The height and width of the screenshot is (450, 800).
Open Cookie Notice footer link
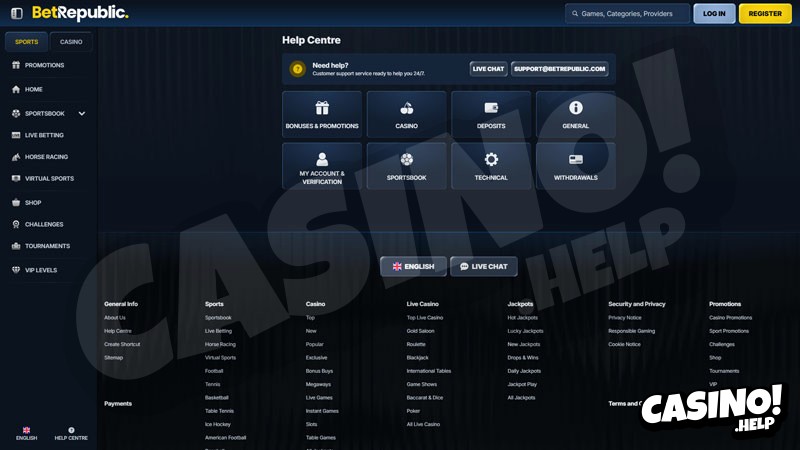(624, 344)
